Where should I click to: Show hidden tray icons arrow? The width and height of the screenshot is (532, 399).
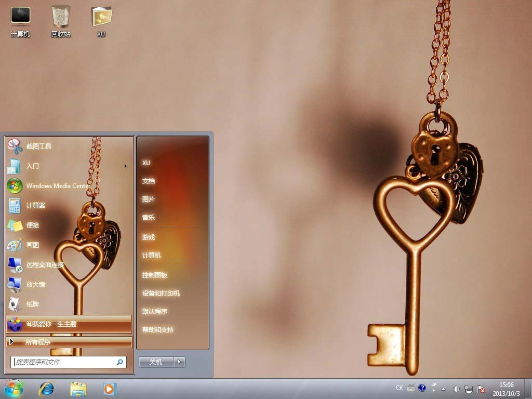[x=443, y=389]
